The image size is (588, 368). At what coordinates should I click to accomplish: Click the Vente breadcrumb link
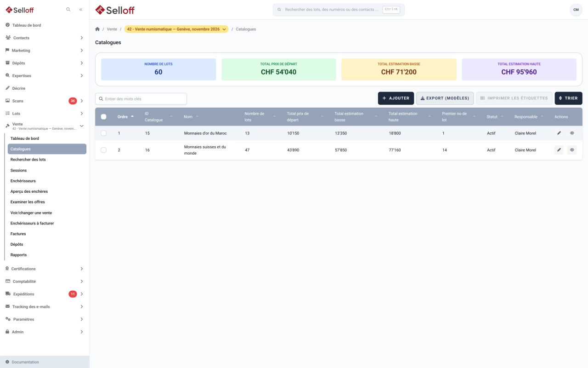point(112,29)
